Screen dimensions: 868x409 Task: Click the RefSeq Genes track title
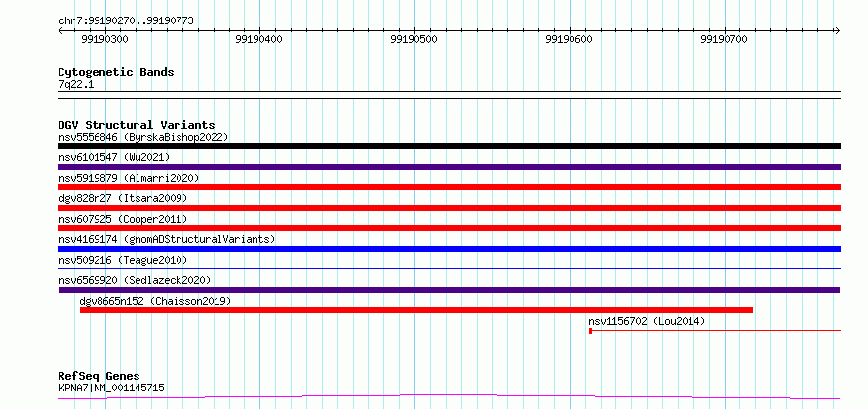click(99, 376)
